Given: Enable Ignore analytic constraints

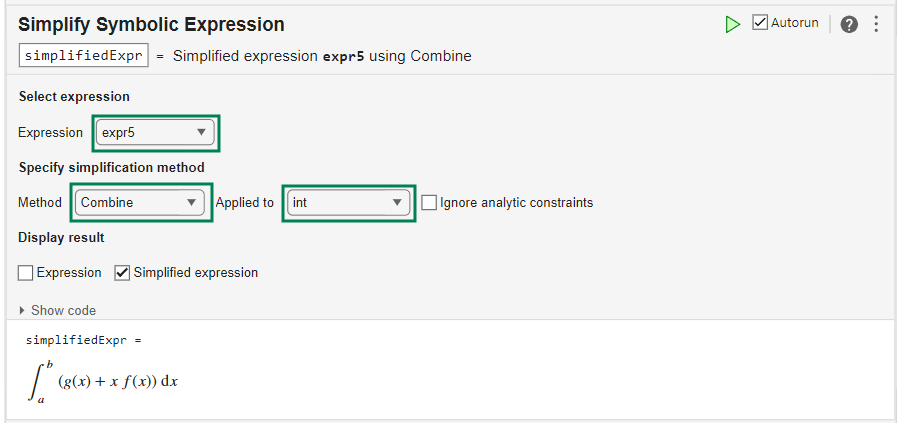Looking at the screenshot, I should pyautogui.click(x=429, y=203).
